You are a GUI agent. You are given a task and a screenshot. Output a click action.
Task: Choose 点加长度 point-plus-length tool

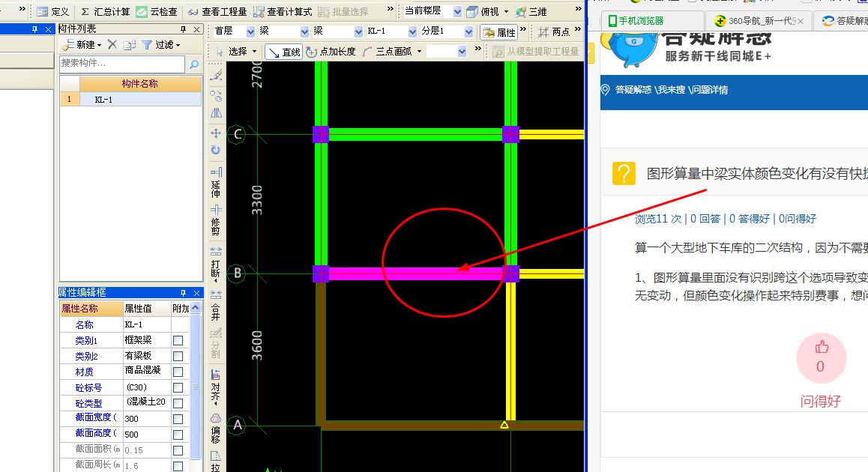point(331,52)
